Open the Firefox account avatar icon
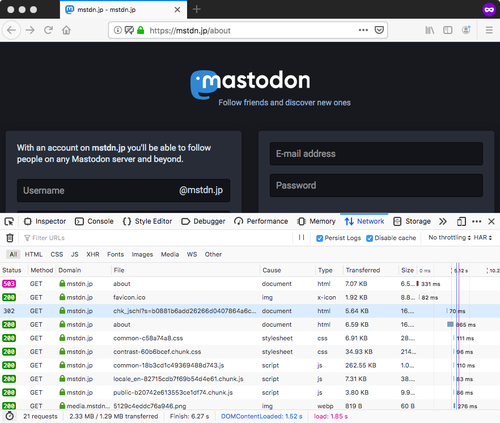500x423 pixels. point(466,30)
